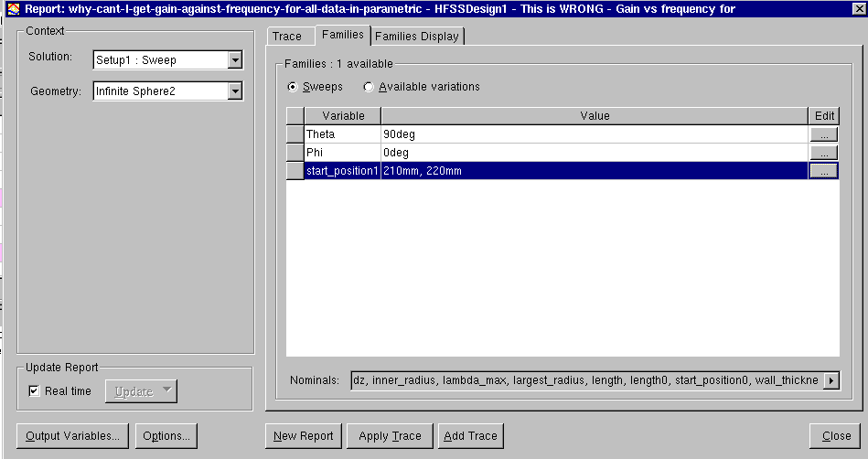
Task: Expand the Nominals list arrow button
Action: (830, 380)
